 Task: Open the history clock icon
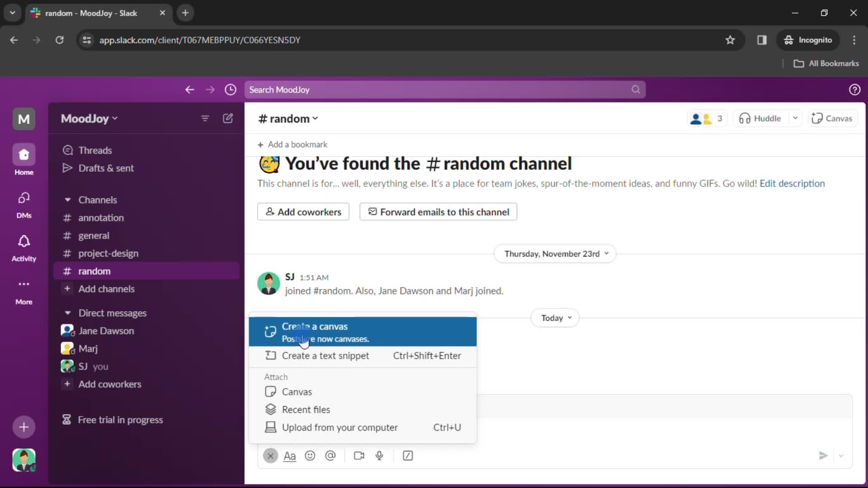(231, 89)
